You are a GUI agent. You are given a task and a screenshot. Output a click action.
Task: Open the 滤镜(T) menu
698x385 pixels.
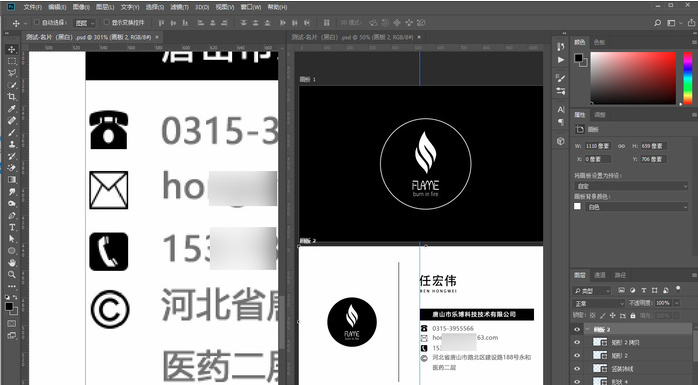179,7
